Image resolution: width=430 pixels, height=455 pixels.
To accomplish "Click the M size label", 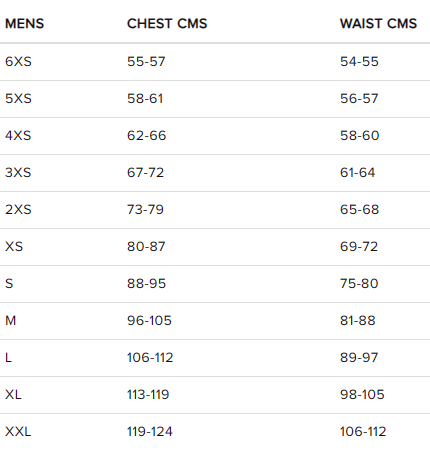I will 11,321.
